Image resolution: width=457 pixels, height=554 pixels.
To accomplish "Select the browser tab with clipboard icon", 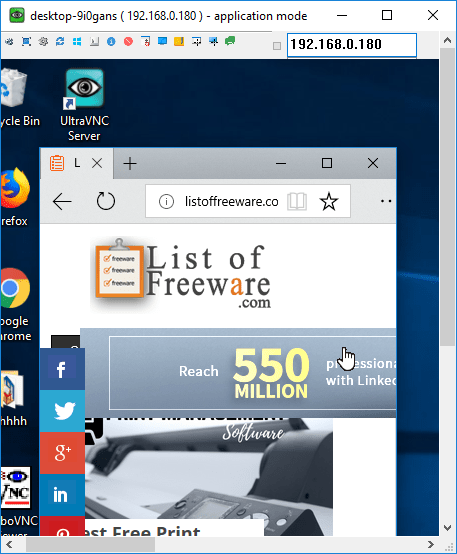I will click(x=77, y=163).
